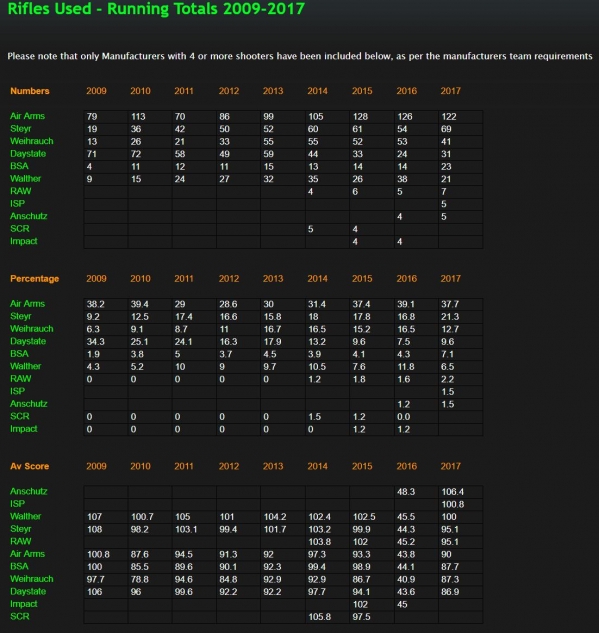
Task: Click Air Arms 2016 percentage 39.1
Action: point(406,304)
